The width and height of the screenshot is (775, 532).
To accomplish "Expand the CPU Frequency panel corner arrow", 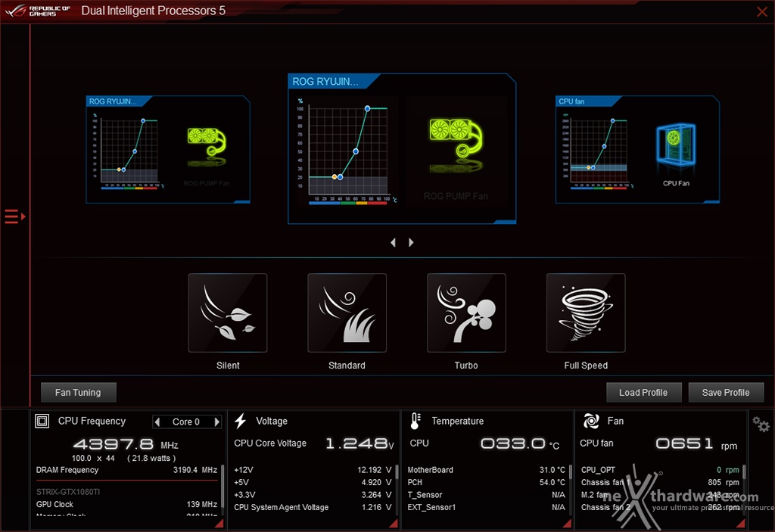I will pyautogui.click(x=219, y=523).
